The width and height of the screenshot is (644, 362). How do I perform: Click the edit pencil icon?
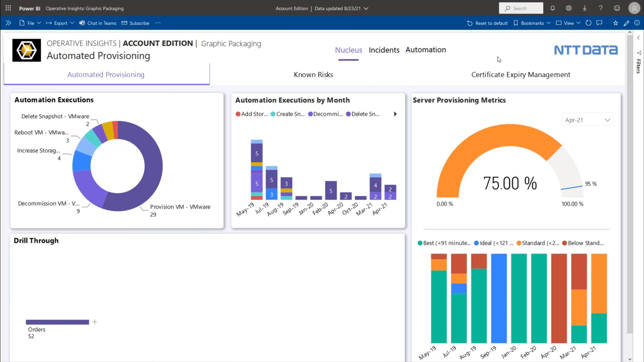pyautogui.click(x=626, y=23)
